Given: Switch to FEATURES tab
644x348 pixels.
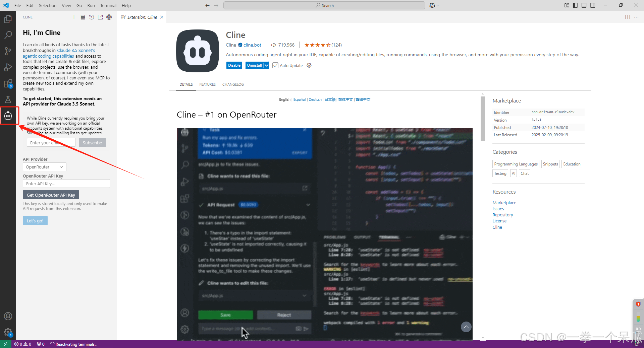Looking at the screenshot, I should (207, 84).
